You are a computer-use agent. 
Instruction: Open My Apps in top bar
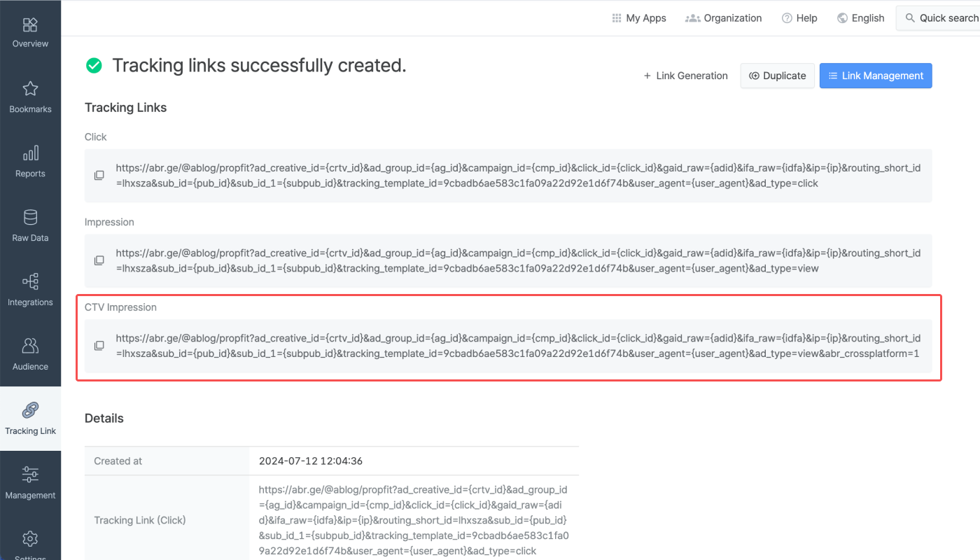[639, 18]
